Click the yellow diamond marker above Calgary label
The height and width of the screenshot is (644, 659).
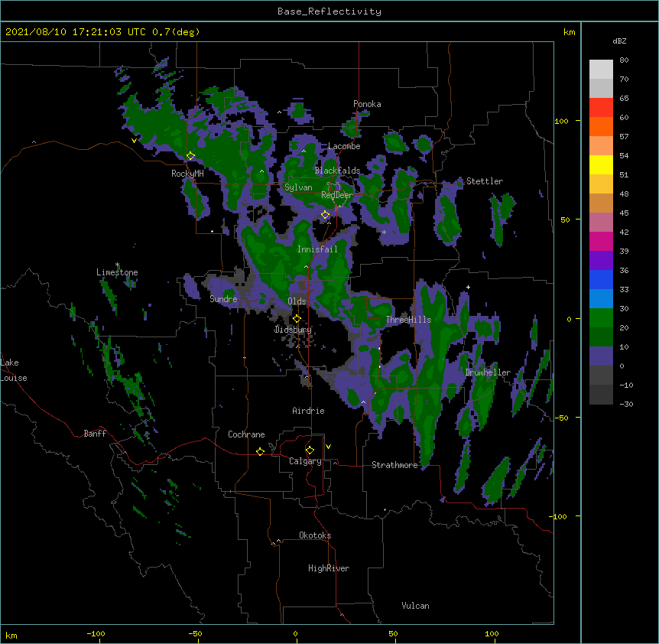(310, 450)
